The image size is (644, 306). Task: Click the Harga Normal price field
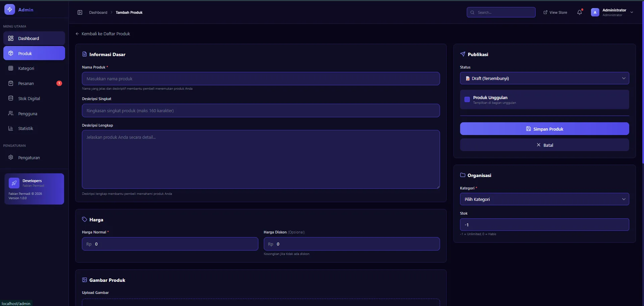(x=175, y=244)
